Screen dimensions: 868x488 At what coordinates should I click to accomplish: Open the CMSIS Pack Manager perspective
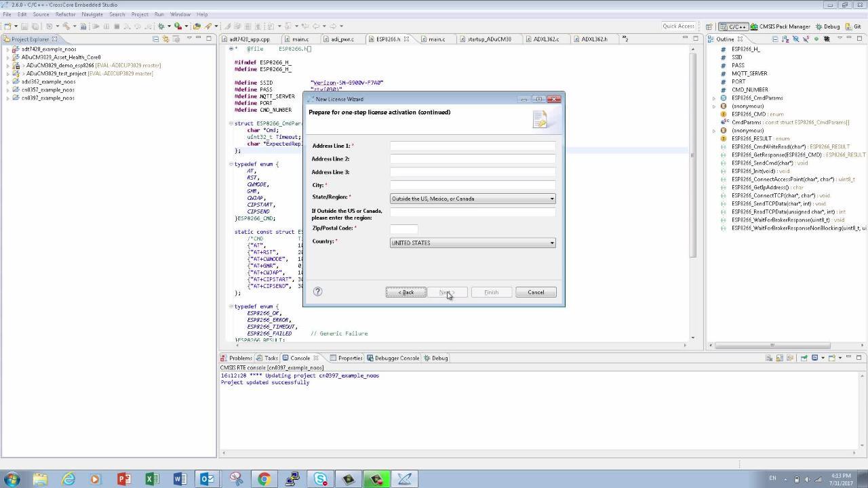(x=780, y=26)
